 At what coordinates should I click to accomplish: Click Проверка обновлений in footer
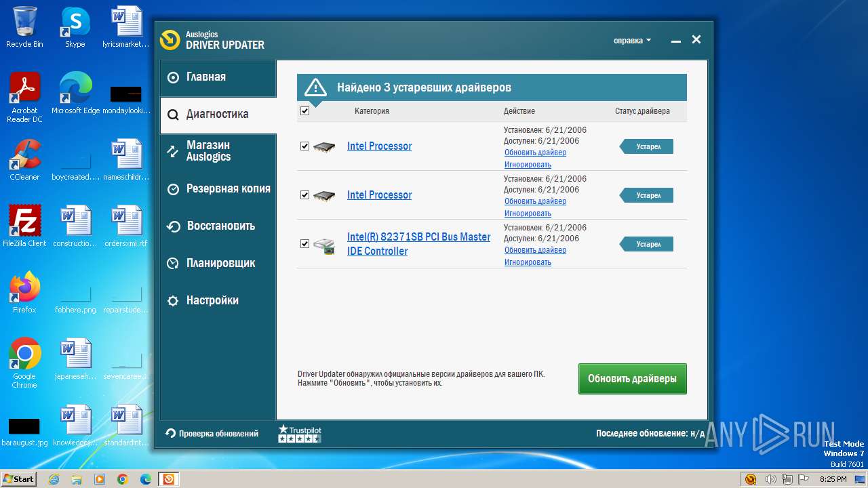[x=212, y=434]
